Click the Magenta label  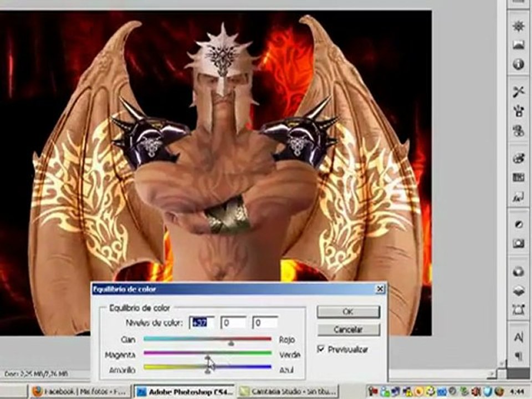tap(120, 355)
